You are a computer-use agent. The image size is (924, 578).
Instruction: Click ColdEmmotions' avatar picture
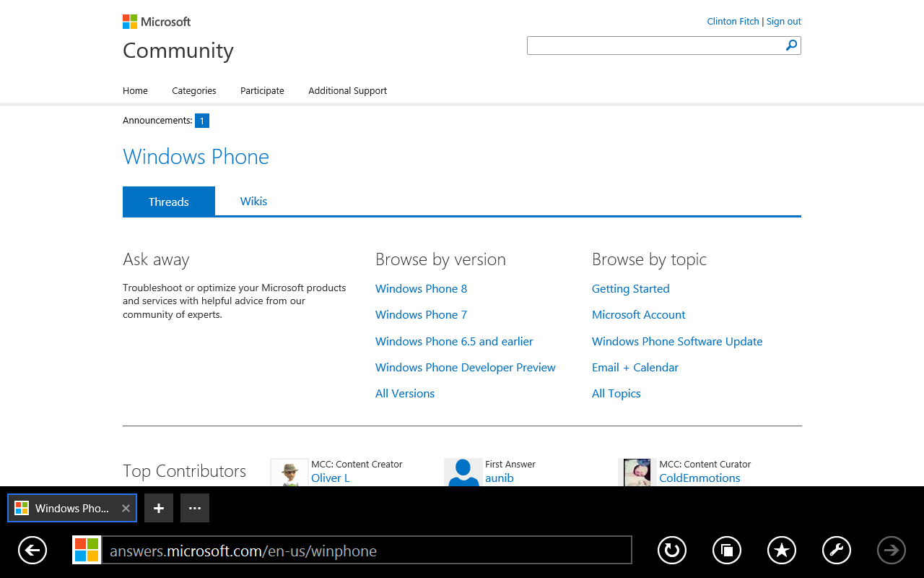click(x=637, y=473)
